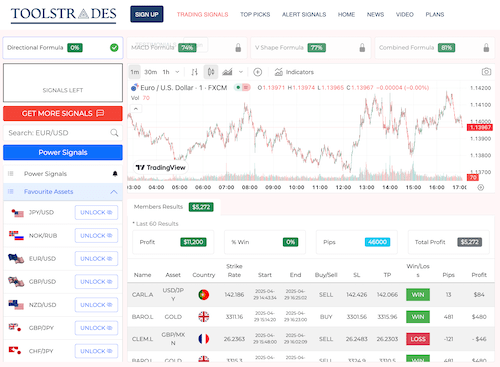Open the VIDEO section

405,15
